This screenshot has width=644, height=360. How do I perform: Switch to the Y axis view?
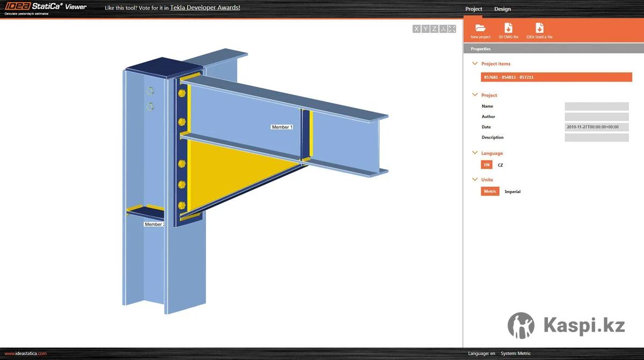tap(426, 29)
